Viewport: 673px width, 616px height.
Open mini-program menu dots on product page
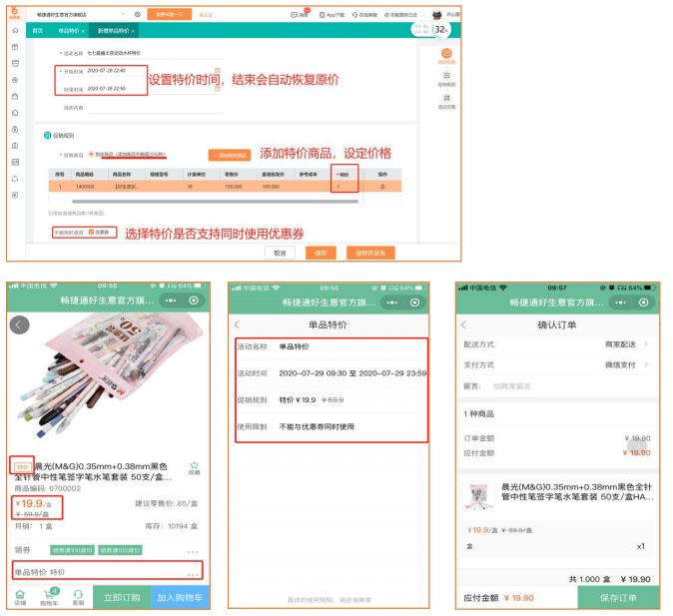[x=171, y=301]
